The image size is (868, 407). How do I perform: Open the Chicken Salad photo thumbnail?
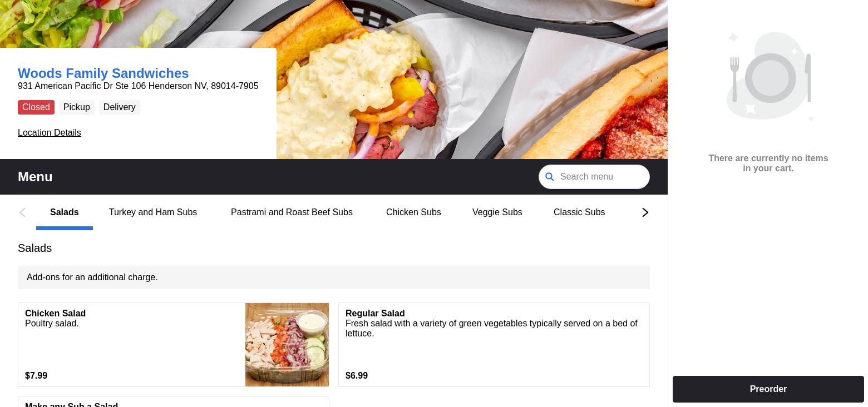287,345
